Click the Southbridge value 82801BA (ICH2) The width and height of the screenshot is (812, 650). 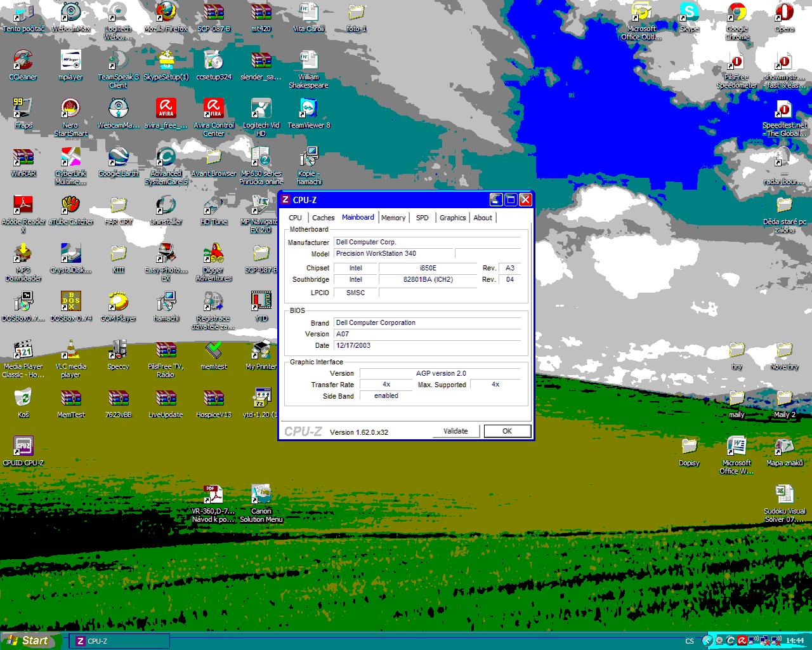428,279
